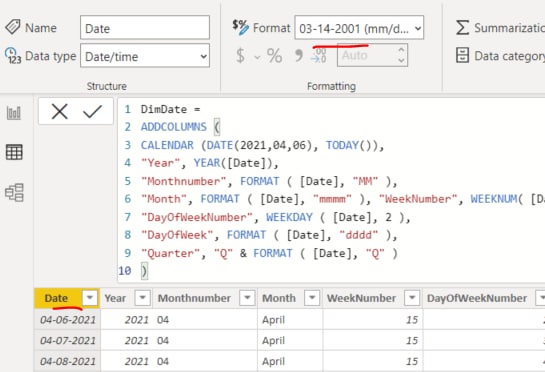This screenshot has width=545, height=372.
Task: Click WEEKDAY on formula line 7
Action: [289, 217]
